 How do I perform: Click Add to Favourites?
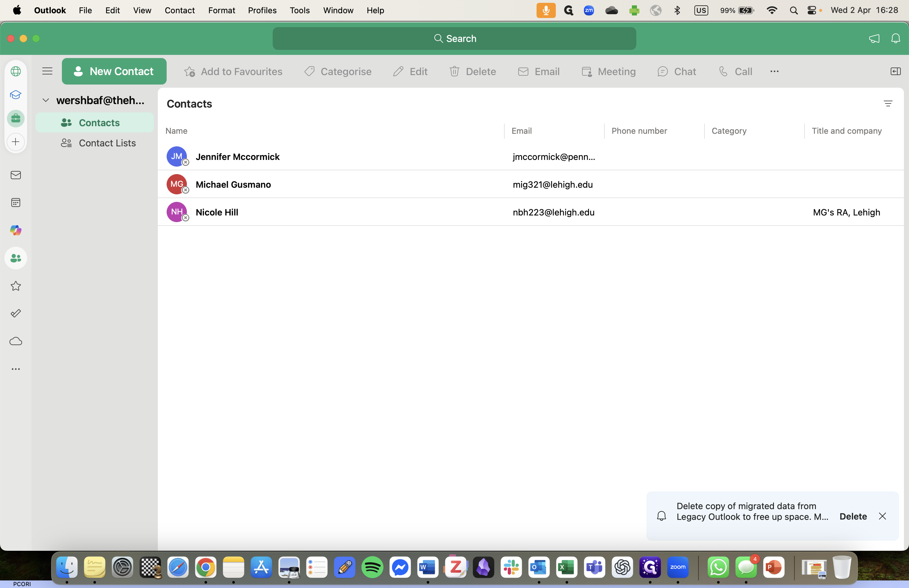tap(233, 71)
